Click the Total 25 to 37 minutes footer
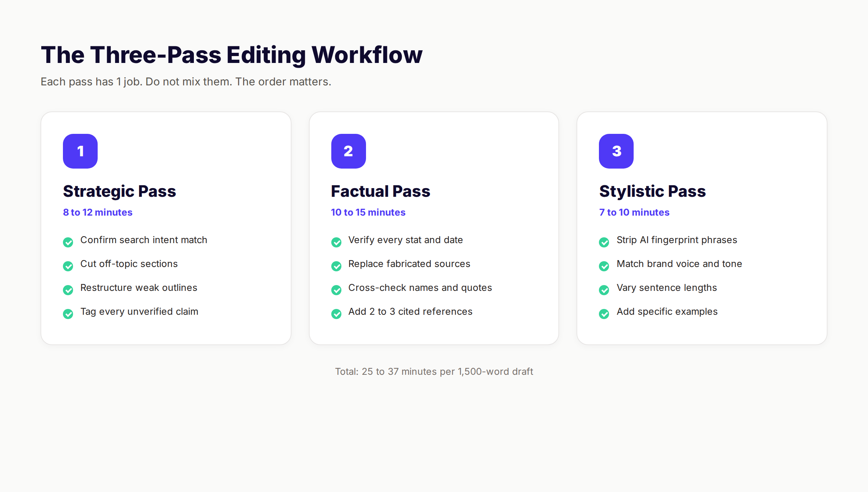This screenshot has height=492, width=868. click(434, 372)
